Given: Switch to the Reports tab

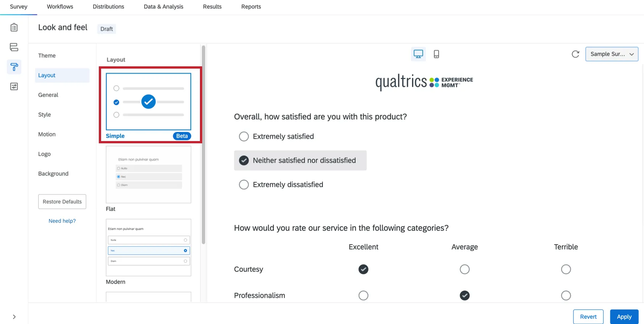Looking at the screenshot, I should pyautogui.click(x=251, y=6).
